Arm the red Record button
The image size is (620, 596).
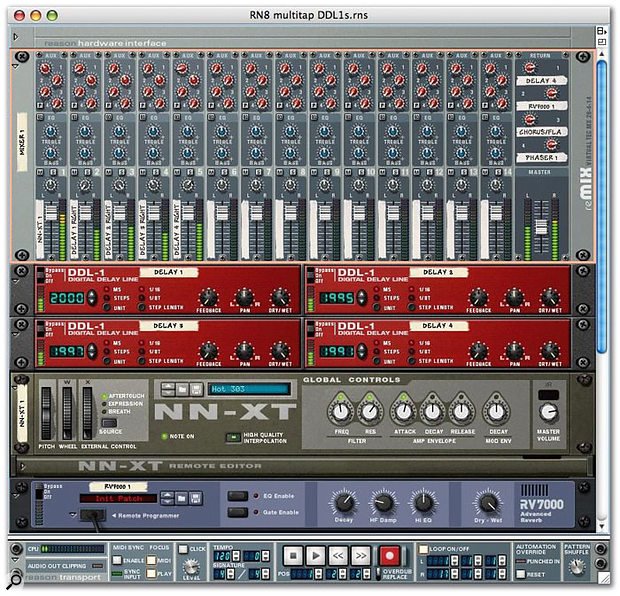[389, 556]
